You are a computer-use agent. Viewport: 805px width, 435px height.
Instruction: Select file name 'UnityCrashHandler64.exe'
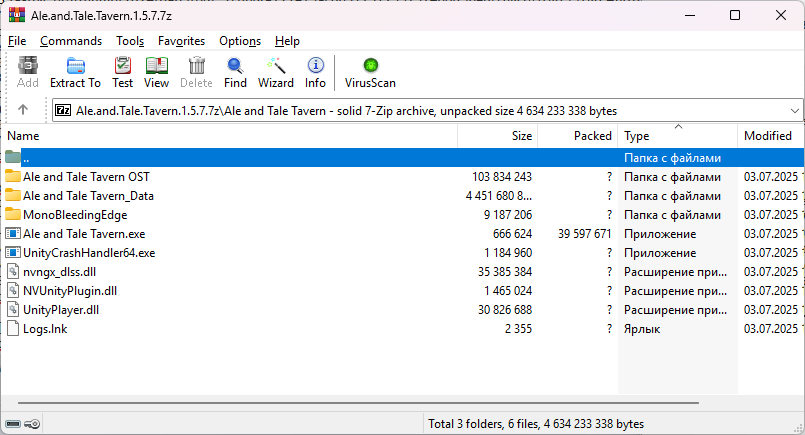[x=89, y=253]
